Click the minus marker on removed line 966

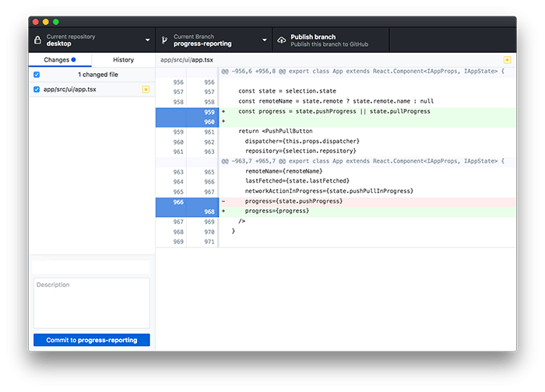click(223, 201)
